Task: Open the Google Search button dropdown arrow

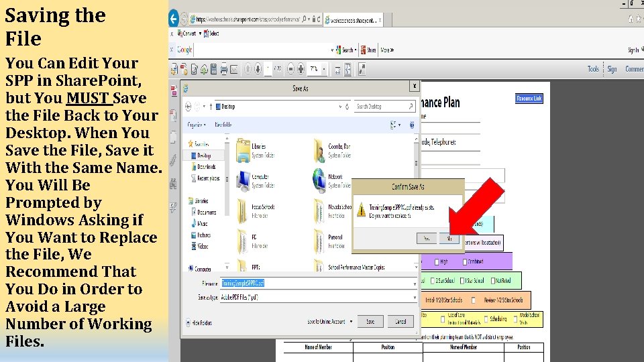Action: point(356,50)
